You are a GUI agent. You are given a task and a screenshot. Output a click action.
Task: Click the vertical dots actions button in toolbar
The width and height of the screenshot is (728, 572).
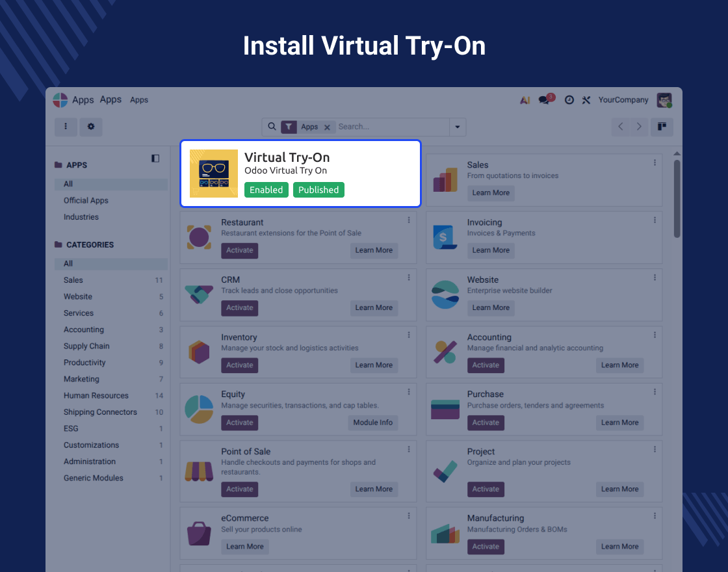pos(66,127)
